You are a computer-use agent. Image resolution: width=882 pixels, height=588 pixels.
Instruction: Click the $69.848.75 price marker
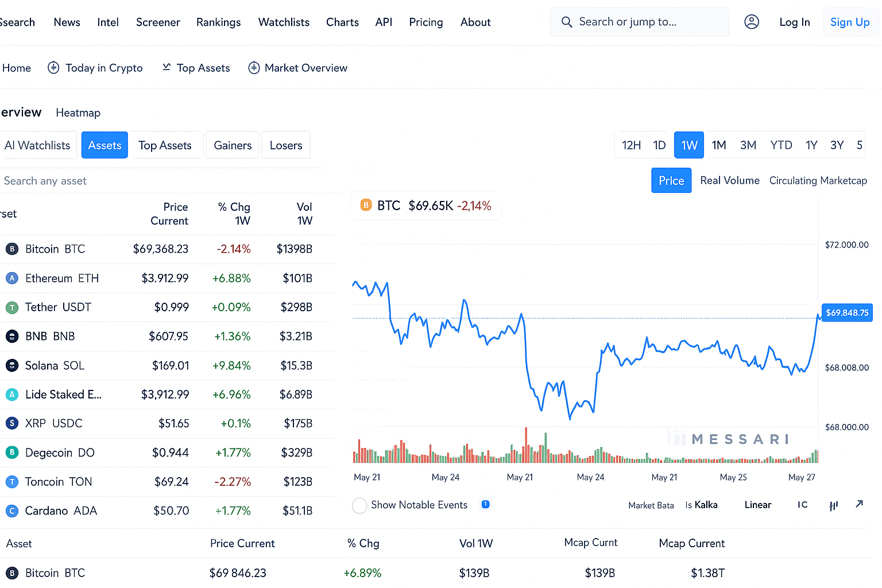847,312
